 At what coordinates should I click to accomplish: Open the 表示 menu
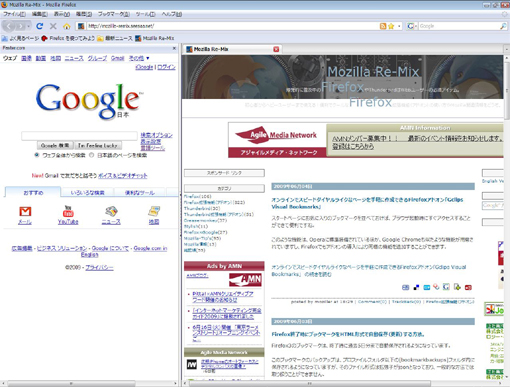[x=62, y=14]
